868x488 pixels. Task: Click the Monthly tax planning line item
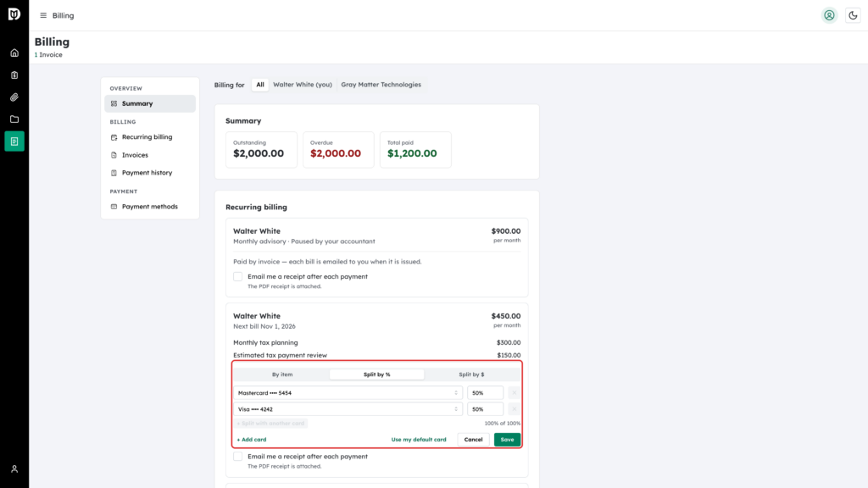coord(377,342)
